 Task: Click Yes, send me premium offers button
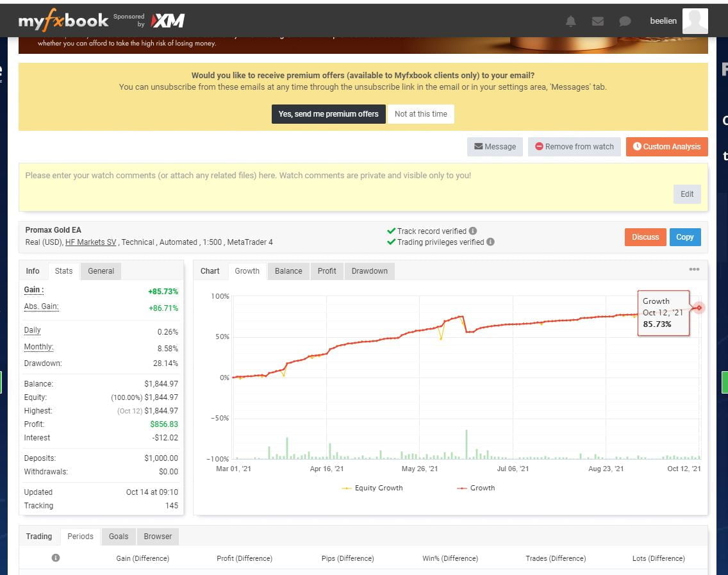tap(328, 114)
